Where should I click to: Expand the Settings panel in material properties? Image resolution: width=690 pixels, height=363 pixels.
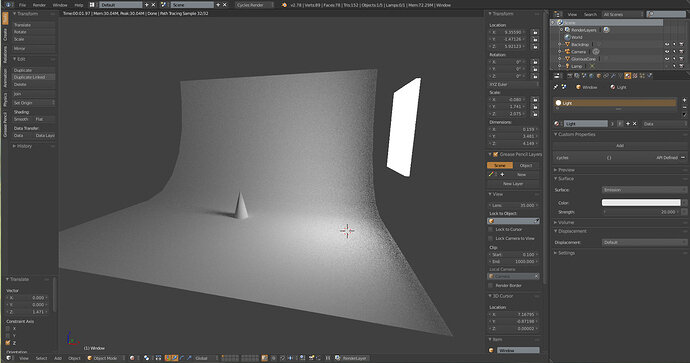(566, 253)
